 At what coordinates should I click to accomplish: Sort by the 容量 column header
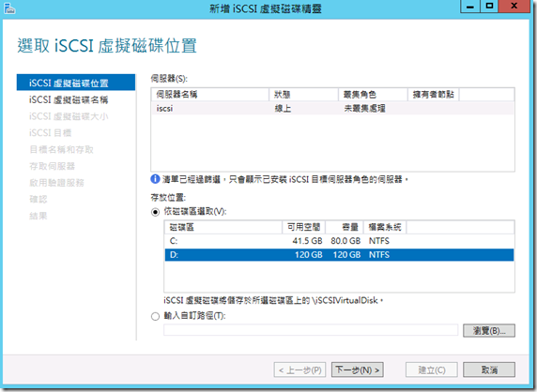click(x=345, y=227)
